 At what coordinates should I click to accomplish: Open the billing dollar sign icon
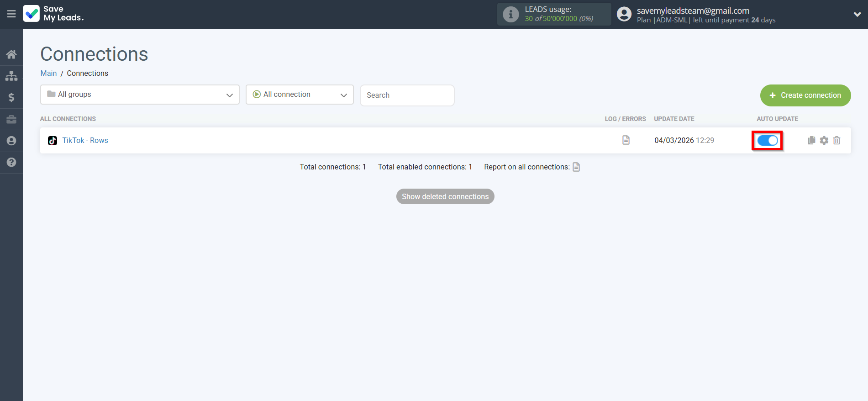pyautogui.click(x=11, y=97)
